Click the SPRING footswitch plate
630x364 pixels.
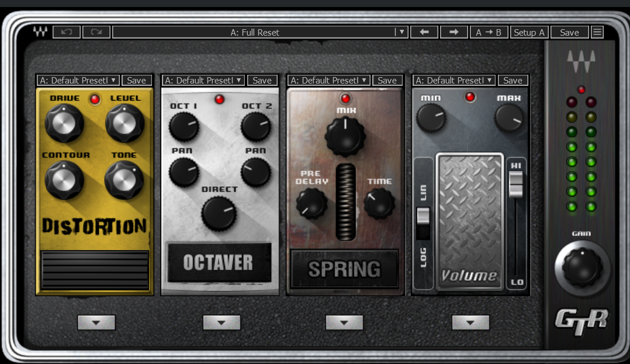pyautogui.click(x=345, y=269)
